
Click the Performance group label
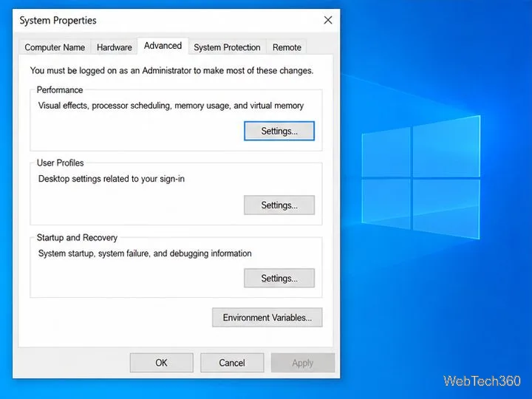(x=60, y=90)
